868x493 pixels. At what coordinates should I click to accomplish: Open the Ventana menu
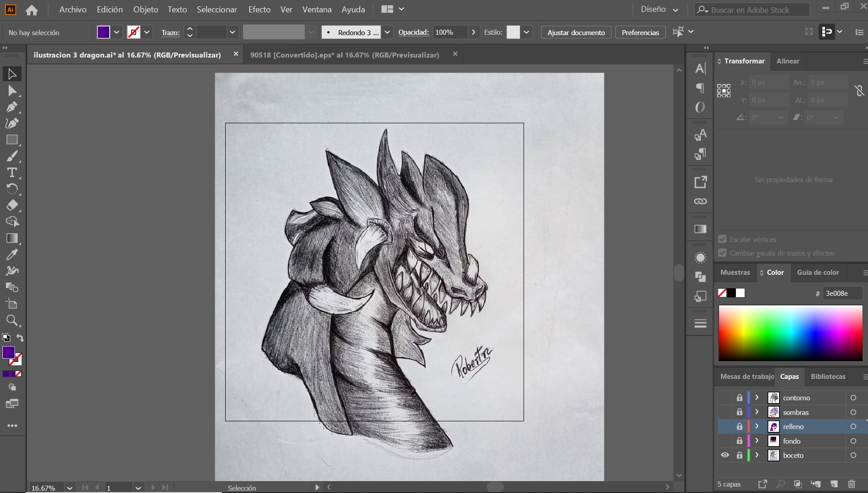pos(317,10)
